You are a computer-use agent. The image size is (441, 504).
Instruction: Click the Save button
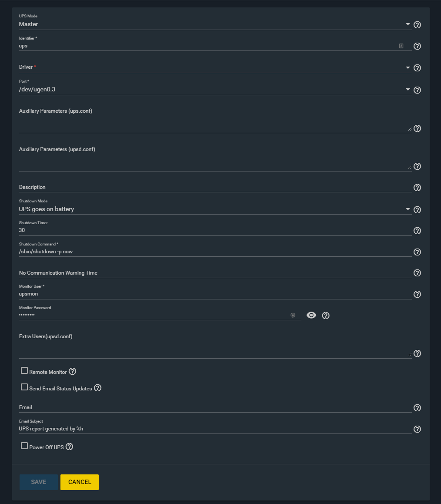point(39,482)
